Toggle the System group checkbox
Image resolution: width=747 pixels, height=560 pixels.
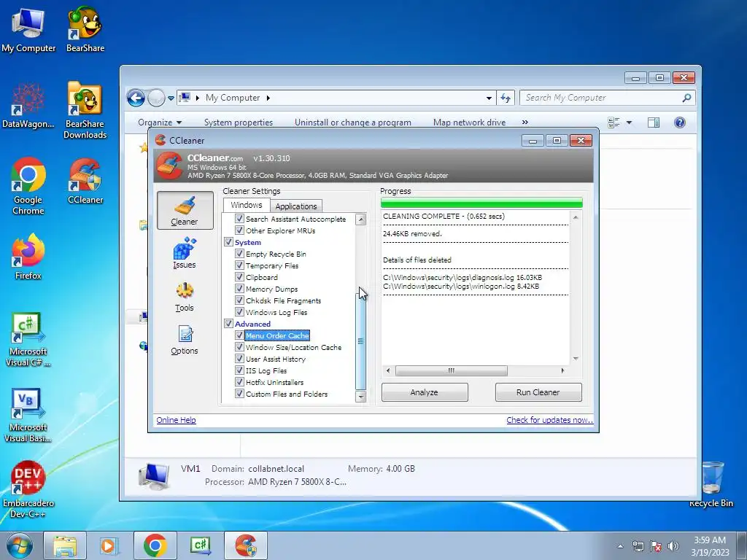coord(228,242)
